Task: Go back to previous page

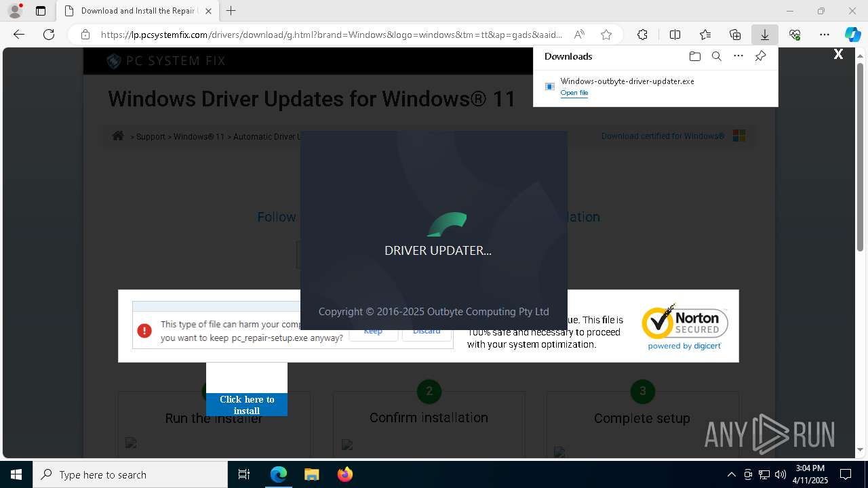Action: 19,35
